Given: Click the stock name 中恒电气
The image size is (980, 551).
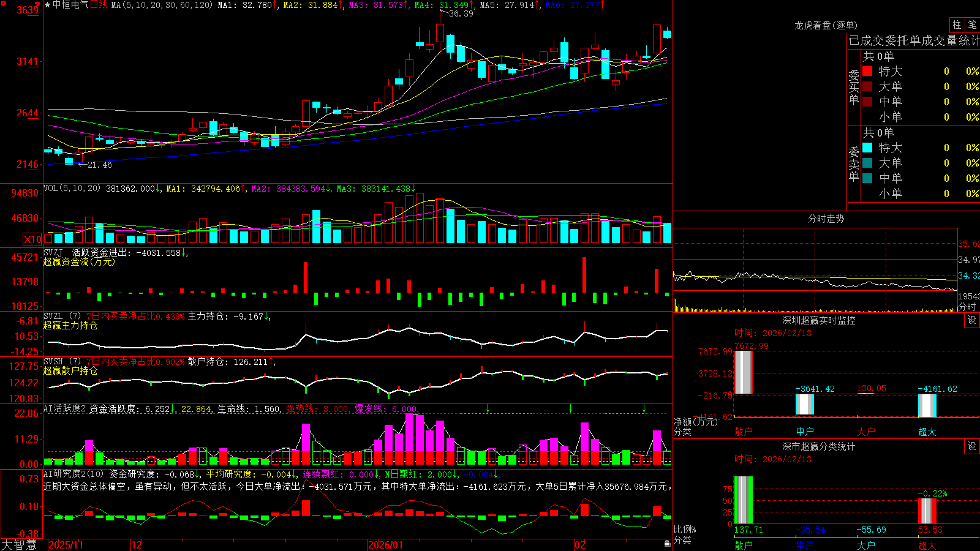Looking at the screenshot, I should (x=70, y=5).
